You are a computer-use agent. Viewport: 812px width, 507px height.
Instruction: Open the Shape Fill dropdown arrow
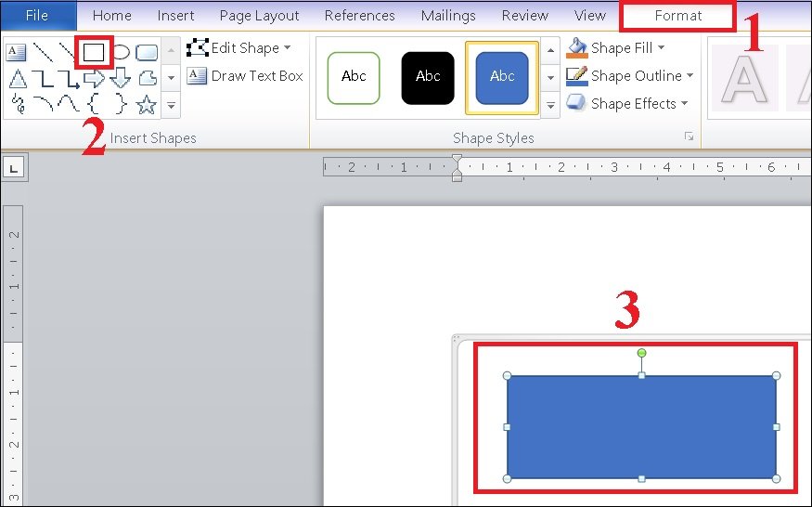pos(662,47)
